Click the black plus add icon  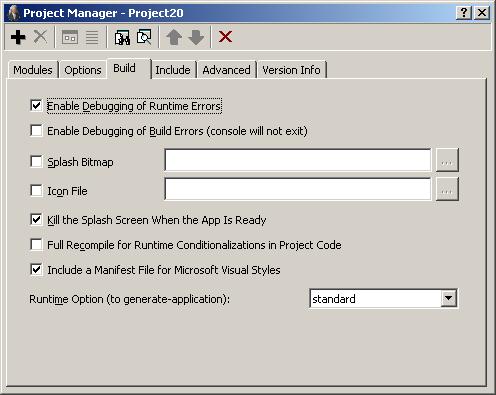pyautogui.click(x=18, y=37)
